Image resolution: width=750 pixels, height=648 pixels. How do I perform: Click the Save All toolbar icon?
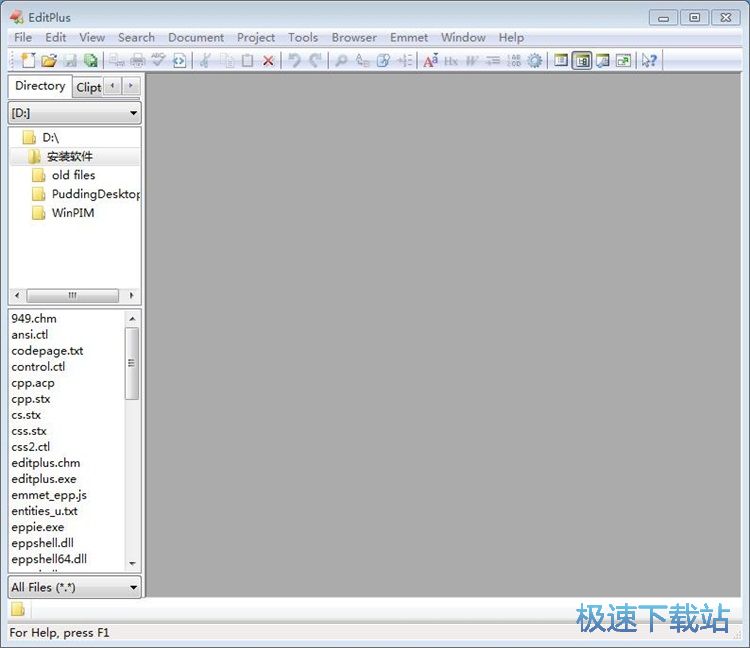[91, 61]
